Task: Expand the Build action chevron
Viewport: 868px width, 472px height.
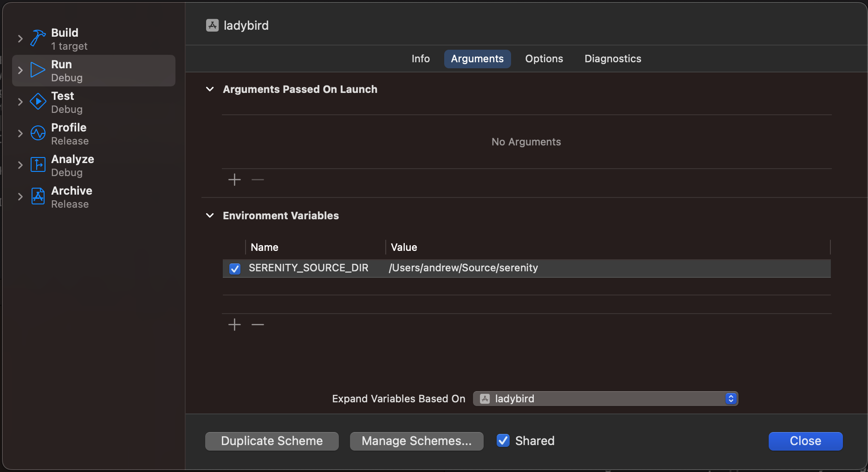Action: [x=20, y=39]
